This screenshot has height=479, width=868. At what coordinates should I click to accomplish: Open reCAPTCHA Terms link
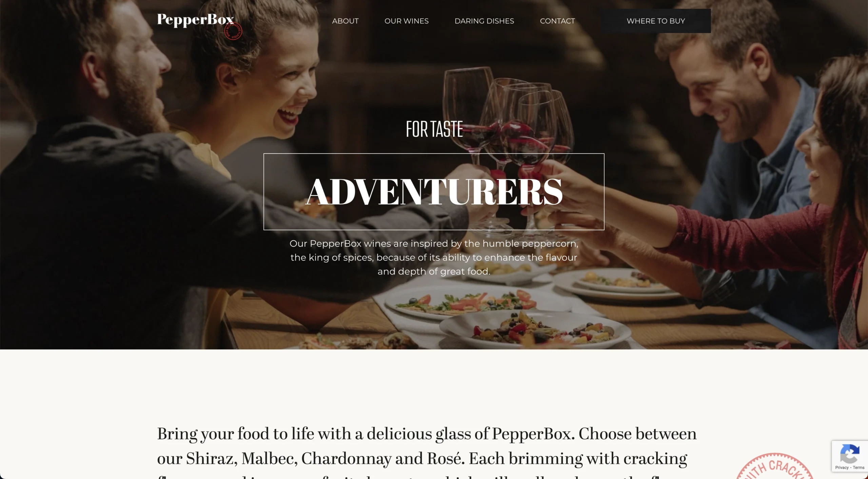pos(859,467)
